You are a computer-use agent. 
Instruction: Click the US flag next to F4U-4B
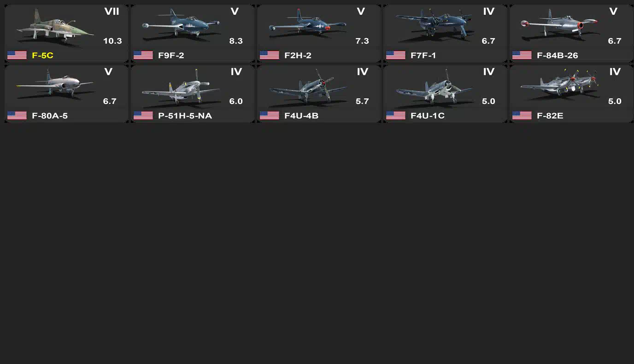[x=270, y=116]
